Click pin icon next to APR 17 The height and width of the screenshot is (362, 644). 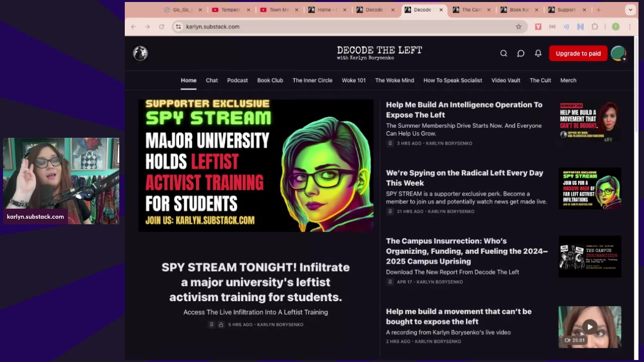389,282
